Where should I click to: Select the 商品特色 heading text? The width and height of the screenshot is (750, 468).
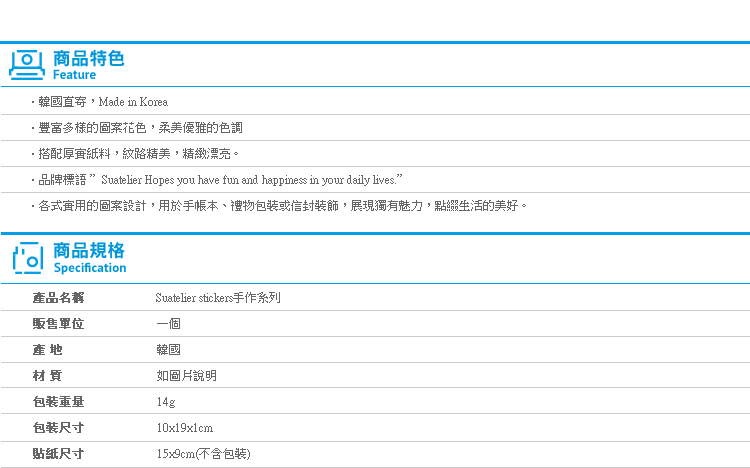click(x=88, y=58)
